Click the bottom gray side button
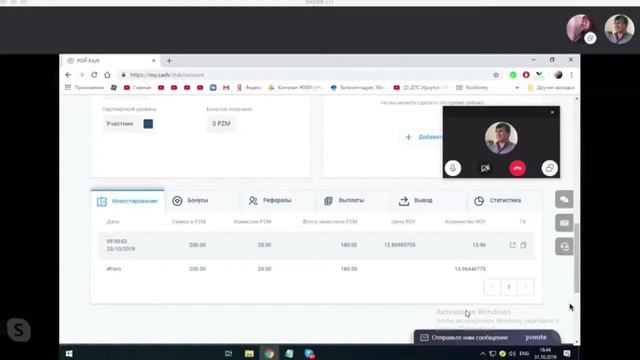 pos(564,247)
